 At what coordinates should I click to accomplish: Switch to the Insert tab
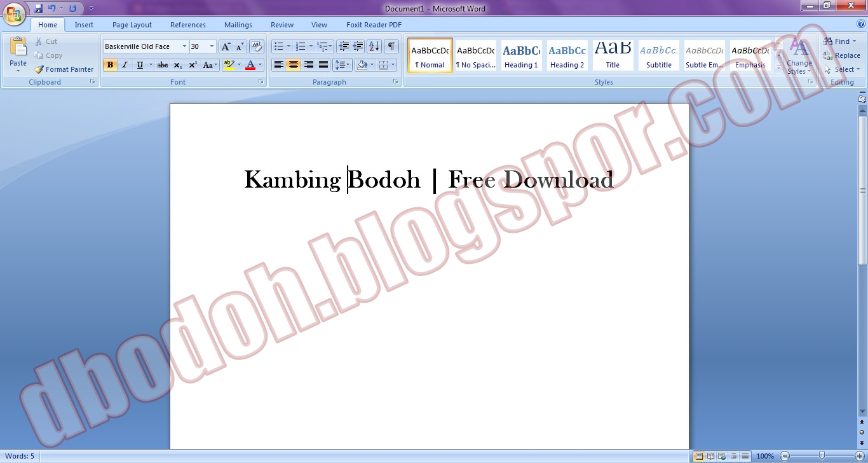point(84,25)
